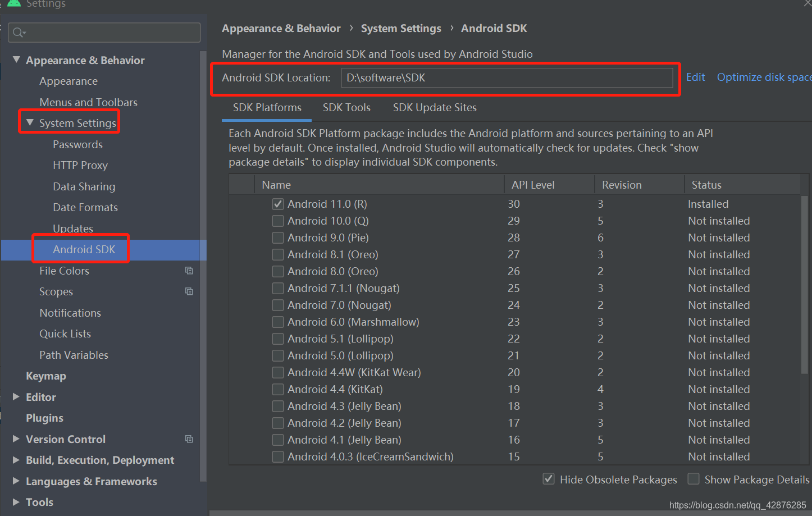The image size is (812, 516).
Task: Open Scopes settings page
Action: [56, 292]
